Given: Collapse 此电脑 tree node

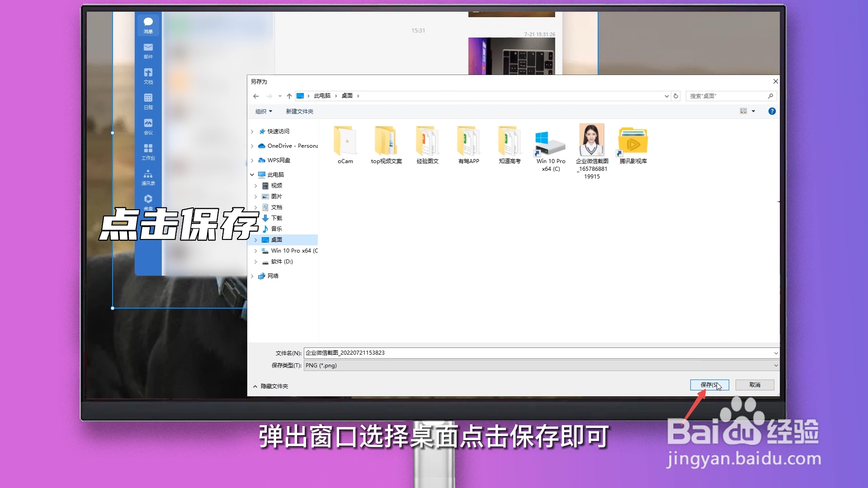Looking at the screenshot, I should click(x=252, y=175).
